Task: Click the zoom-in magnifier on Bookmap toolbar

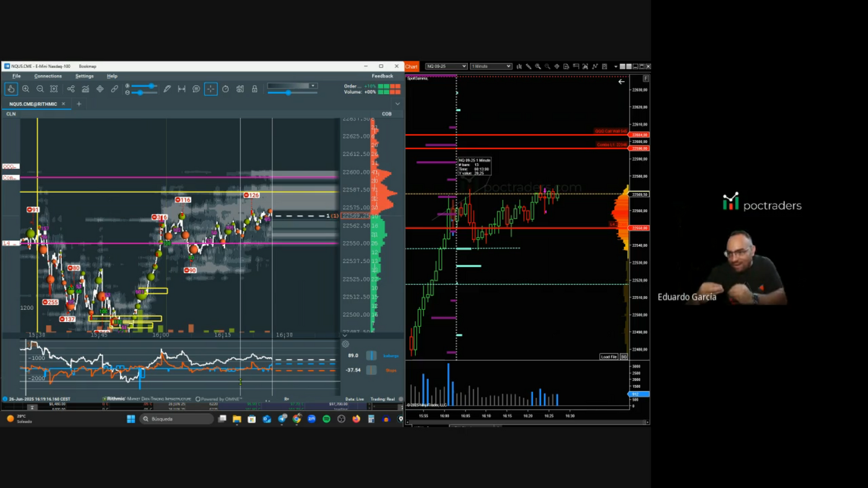Action: [26, 88]
